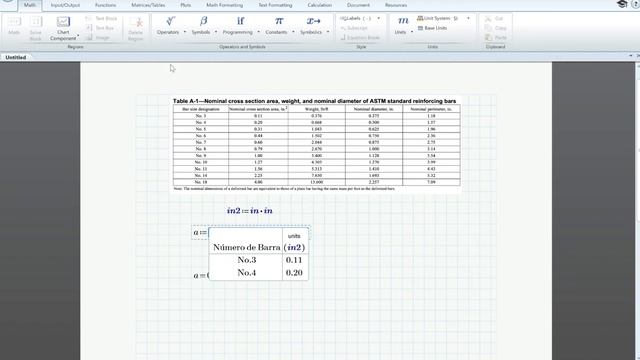Switch to the Input/Output tab

pyautogui.click(x=65, y=5)
